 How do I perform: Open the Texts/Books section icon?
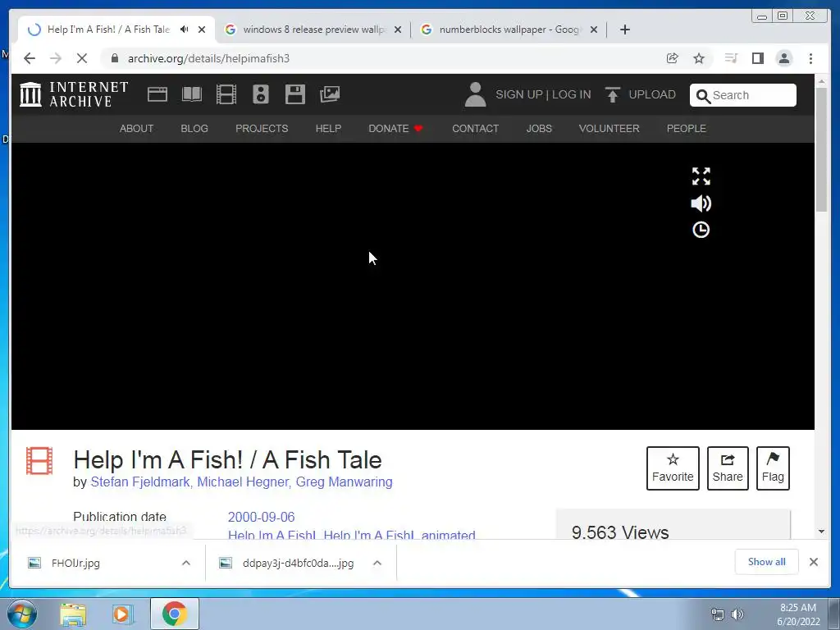[192, 94]
